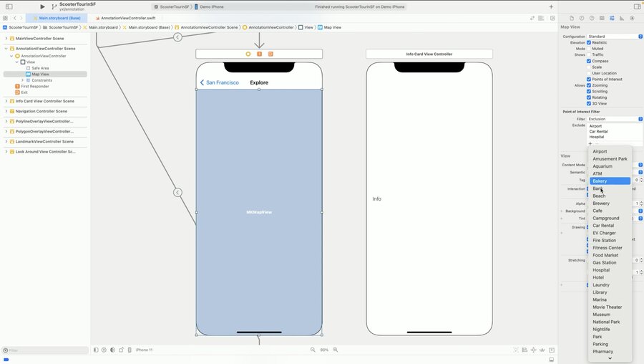
Task: Open Add New Constraints icon
Action: pos(534,350)
